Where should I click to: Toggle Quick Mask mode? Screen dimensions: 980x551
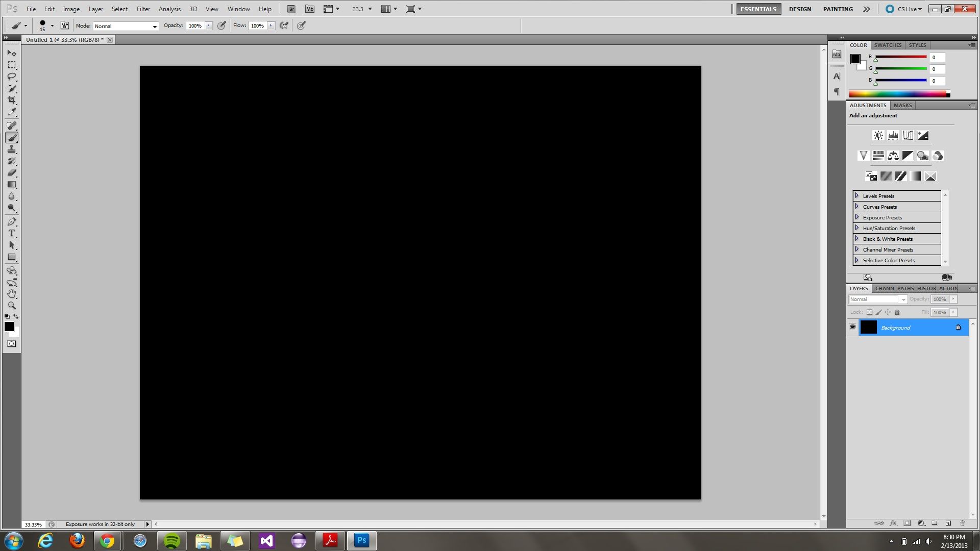pyautogui.click(x=11, y=344)
